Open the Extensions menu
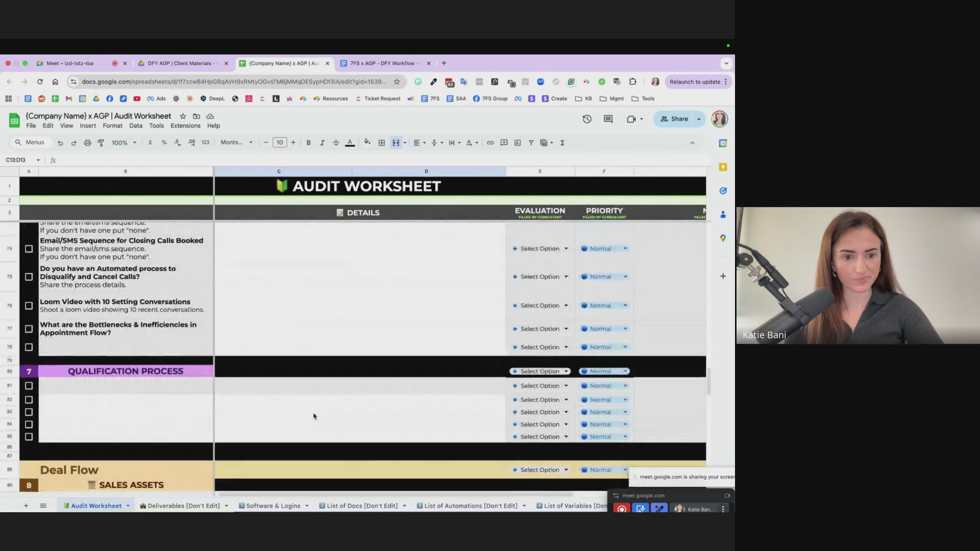The image size is (980, 551). pos(185,126)
